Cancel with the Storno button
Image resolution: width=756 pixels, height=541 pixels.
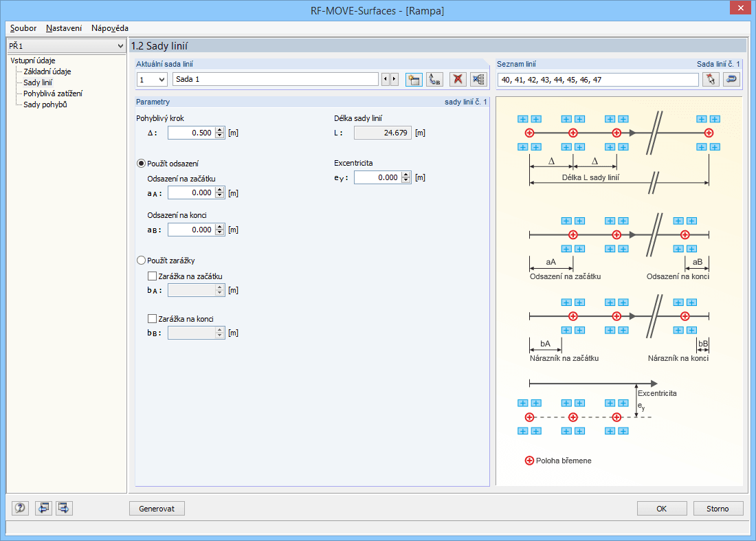[x=718, y=508]
